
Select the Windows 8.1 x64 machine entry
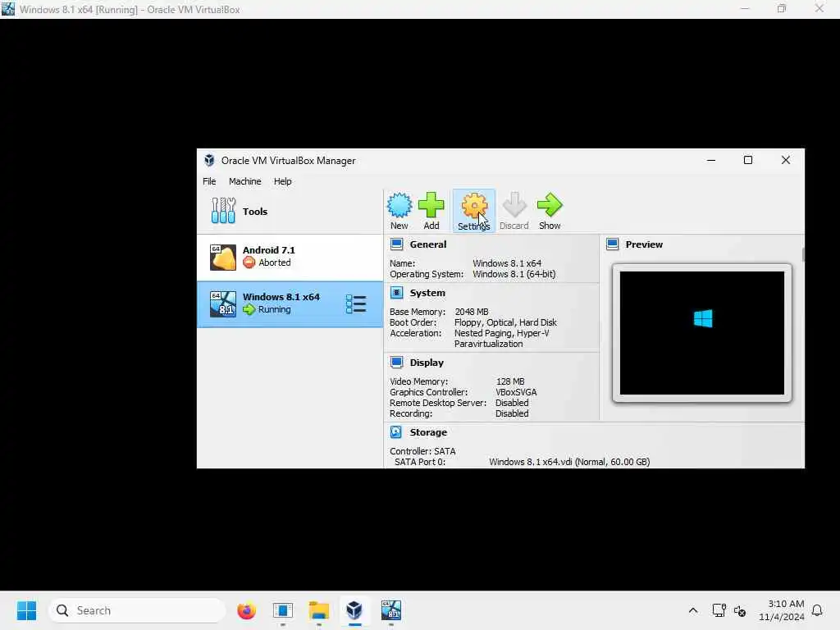290,304
